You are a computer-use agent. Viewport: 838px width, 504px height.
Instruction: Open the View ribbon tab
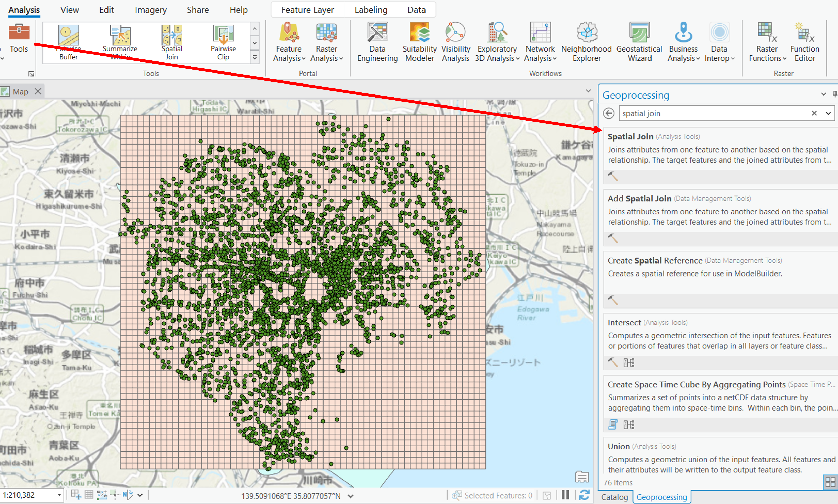pos(70,10)
